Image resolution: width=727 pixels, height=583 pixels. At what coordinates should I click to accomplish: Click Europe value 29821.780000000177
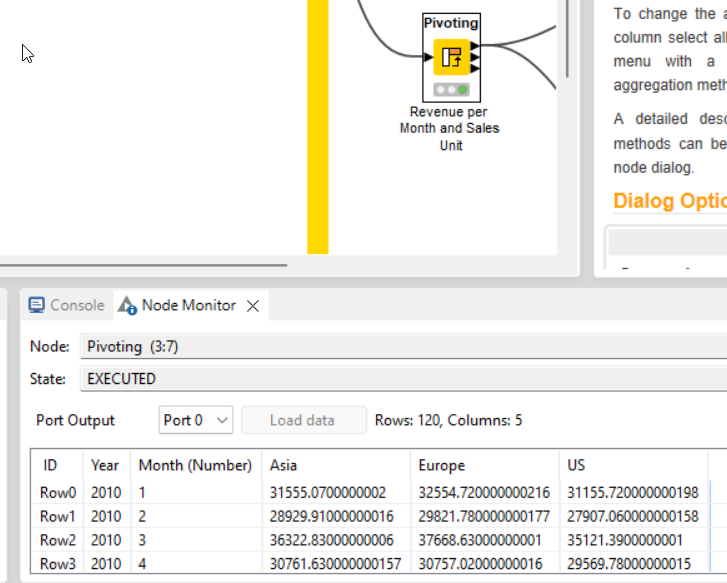(x=484, y=516)
